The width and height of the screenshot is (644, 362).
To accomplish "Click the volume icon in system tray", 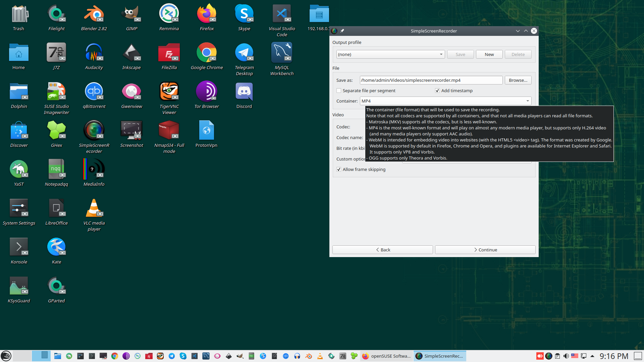I will tap(566, 356).
